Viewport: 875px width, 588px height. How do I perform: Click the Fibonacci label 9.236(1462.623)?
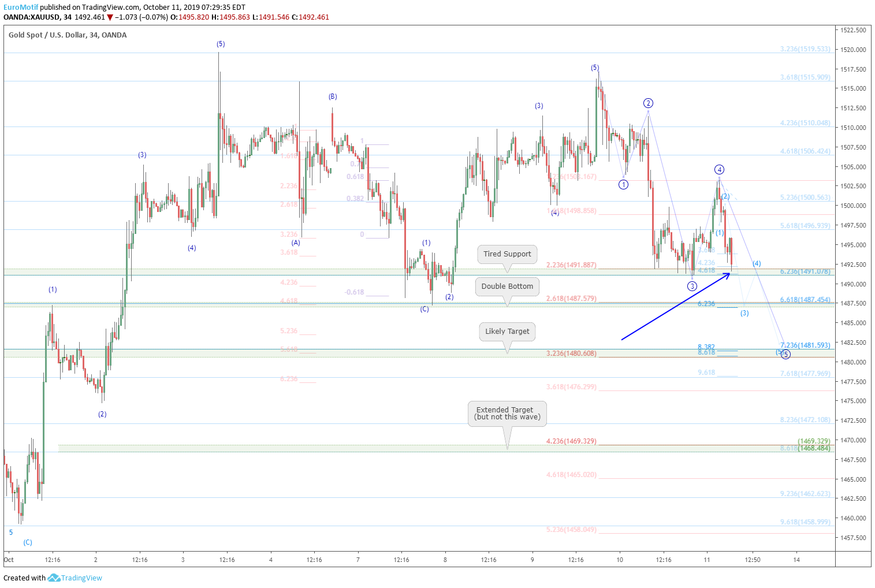[x=805, y=494]
